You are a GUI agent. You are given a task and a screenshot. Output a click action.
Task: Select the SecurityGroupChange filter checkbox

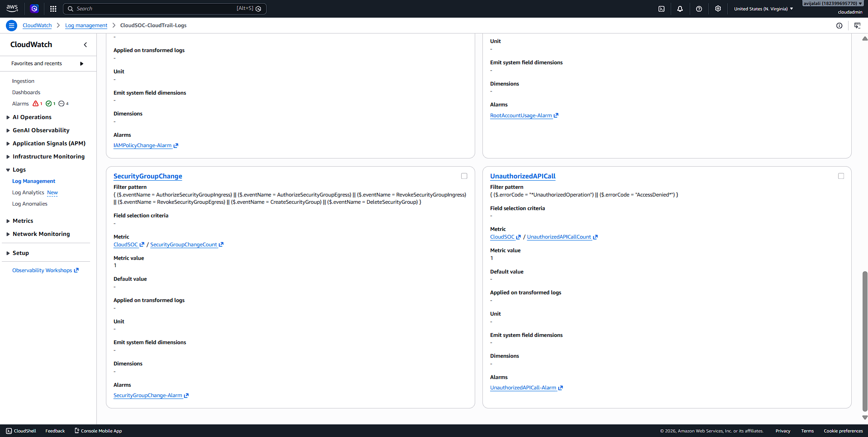coord(464,176)
